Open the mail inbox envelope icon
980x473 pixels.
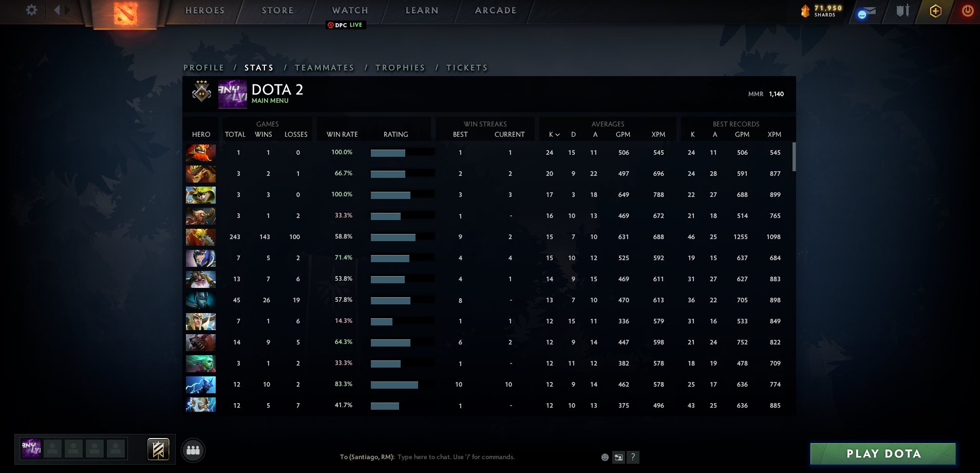pyautogui.click(x=867, y=11)
